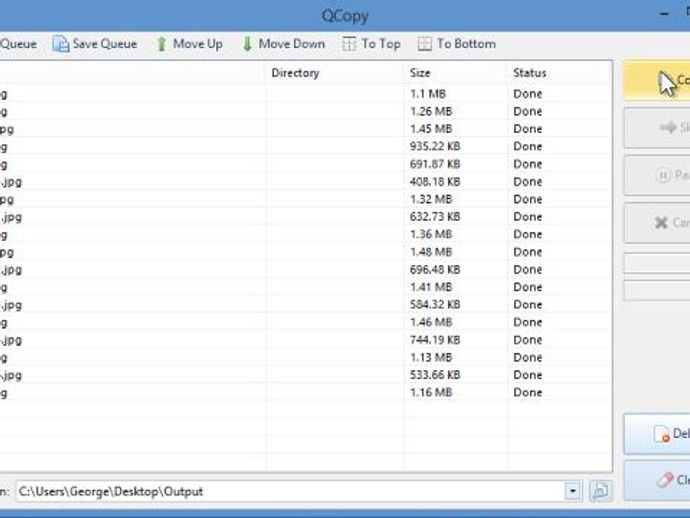Click the Save Queue toolbar icon
The width and height of the screenshot is (690, 518).
pos(61,44)
